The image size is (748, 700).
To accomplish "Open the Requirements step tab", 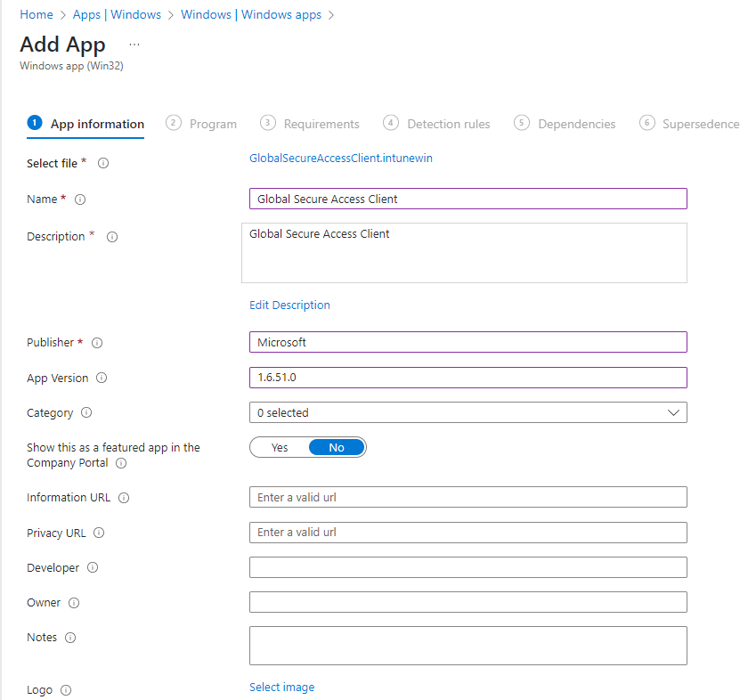I will 310,124.
